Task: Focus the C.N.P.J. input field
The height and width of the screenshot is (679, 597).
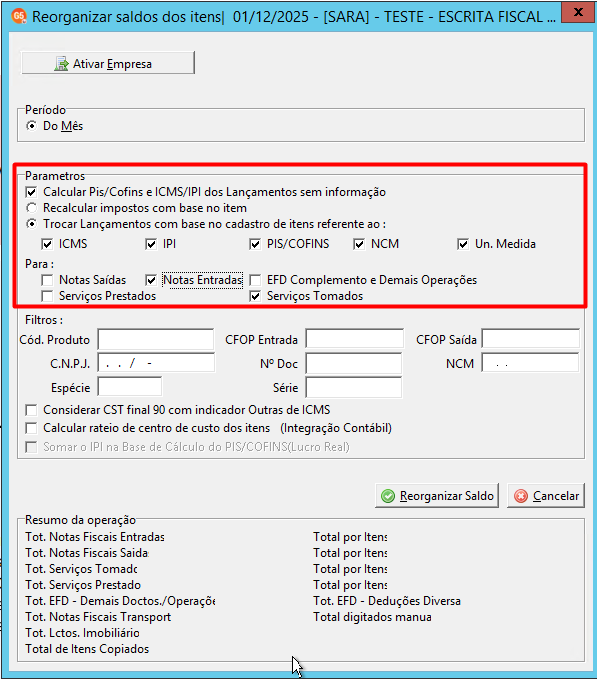Action: click(x=156, y=362)
